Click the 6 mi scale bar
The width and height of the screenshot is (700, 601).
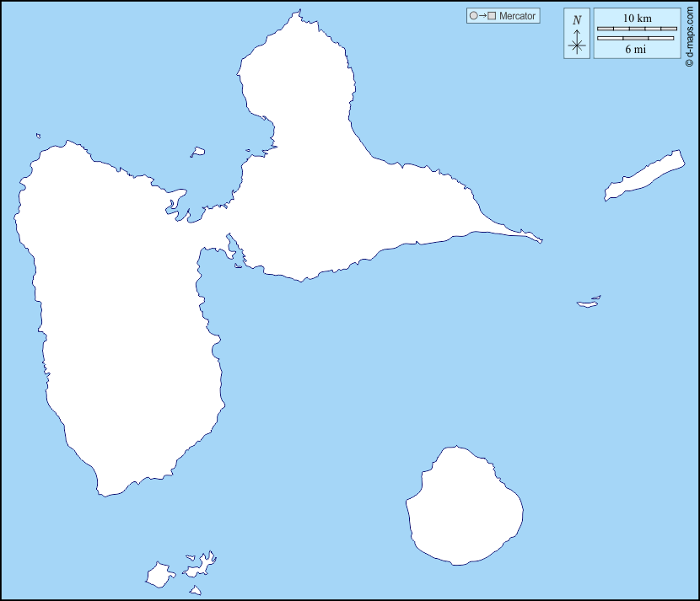[x=635, y=38]
